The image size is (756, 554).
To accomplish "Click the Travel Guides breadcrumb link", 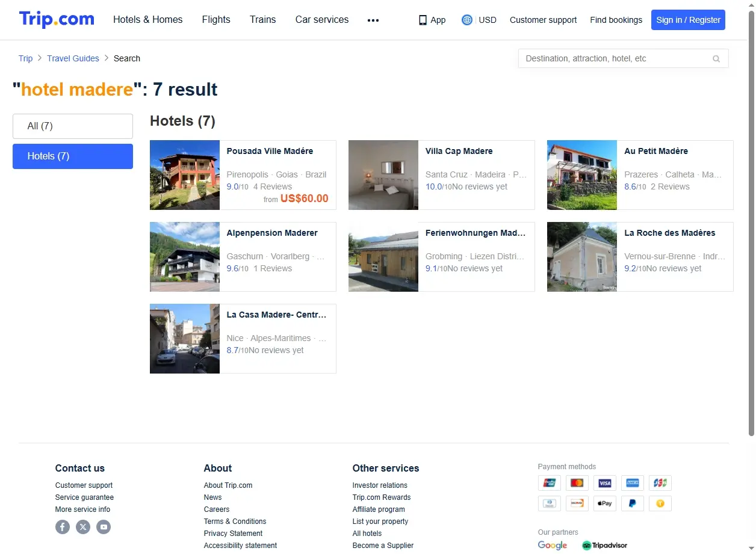I will pyautogui.click(x=73, y=58).
